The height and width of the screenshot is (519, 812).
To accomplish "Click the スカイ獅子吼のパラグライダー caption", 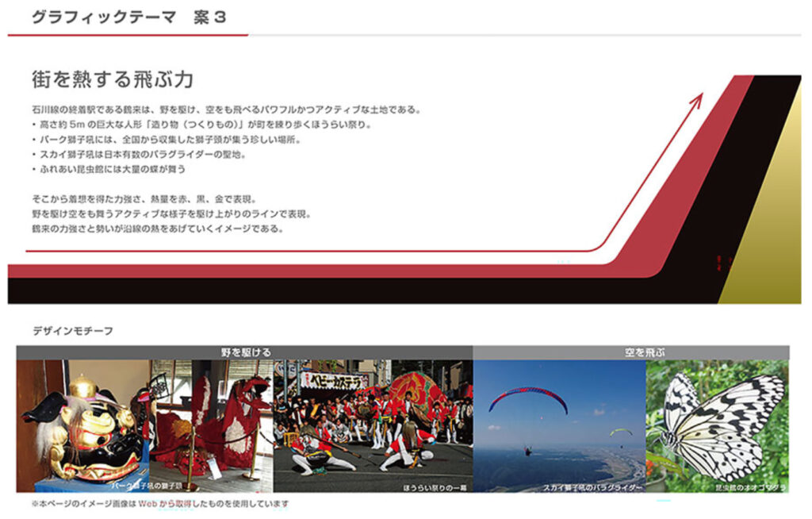I will coord(592,486).
